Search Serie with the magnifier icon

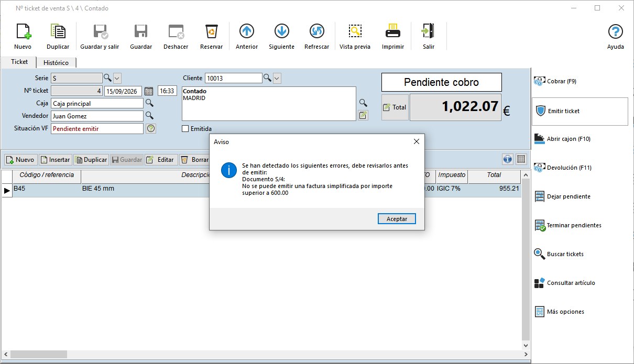point(107,78)
